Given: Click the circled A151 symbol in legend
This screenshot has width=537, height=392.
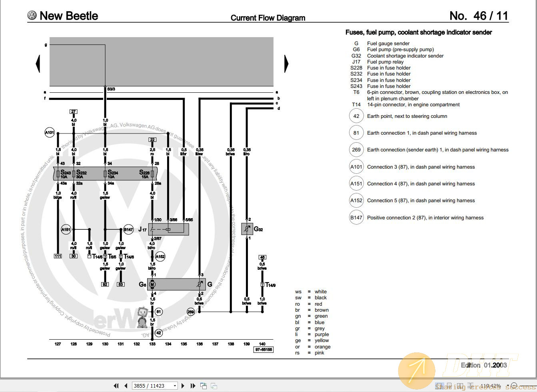Looking at the screenshot, I should (x=356, y=184).
